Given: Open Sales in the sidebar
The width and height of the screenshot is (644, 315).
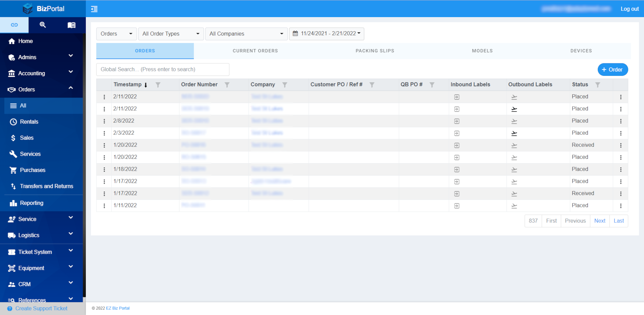Looking at the screenshot, I should point(43,138).
